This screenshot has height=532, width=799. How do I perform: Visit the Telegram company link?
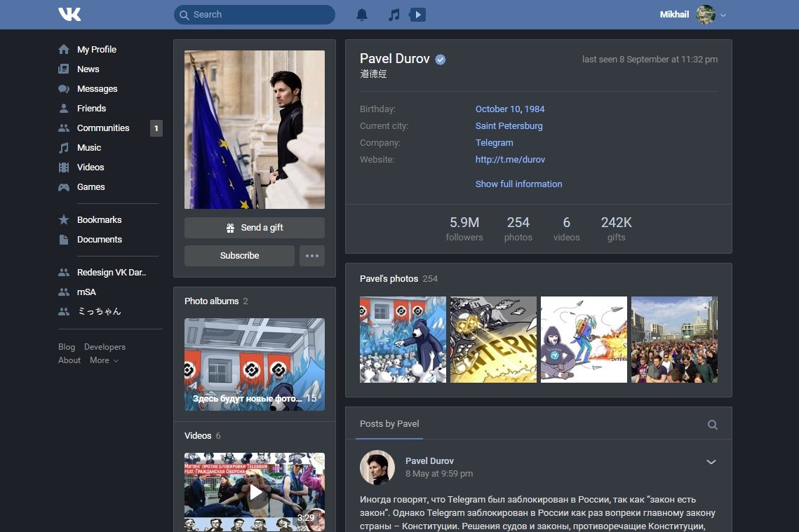click(495, 142)
